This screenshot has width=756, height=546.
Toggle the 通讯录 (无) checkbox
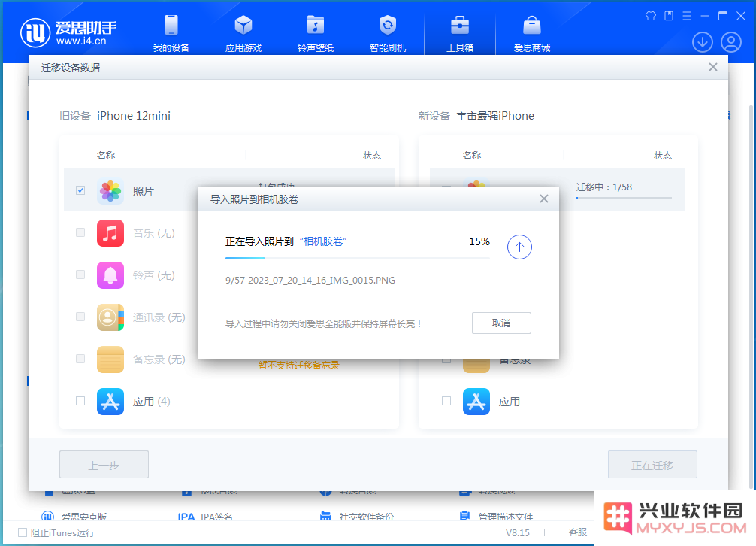coord(80,317)
